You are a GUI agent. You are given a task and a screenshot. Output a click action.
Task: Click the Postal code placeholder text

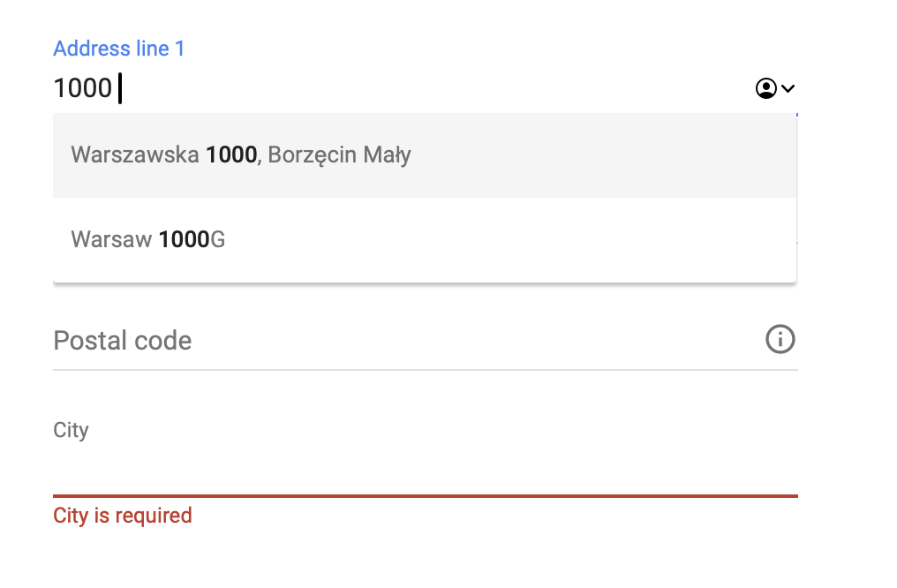(123, 340)
